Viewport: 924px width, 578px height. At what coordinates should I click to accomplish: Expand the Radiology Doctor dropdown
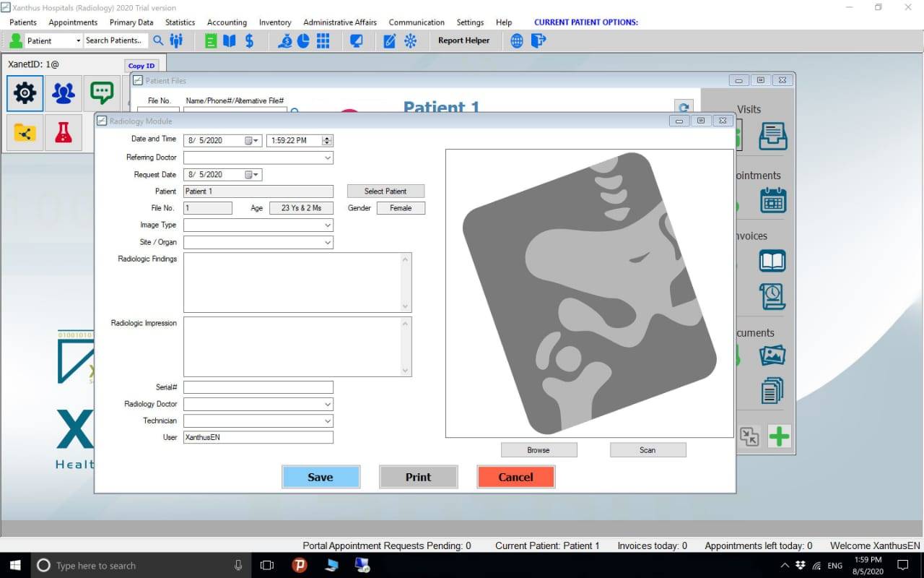328,405
